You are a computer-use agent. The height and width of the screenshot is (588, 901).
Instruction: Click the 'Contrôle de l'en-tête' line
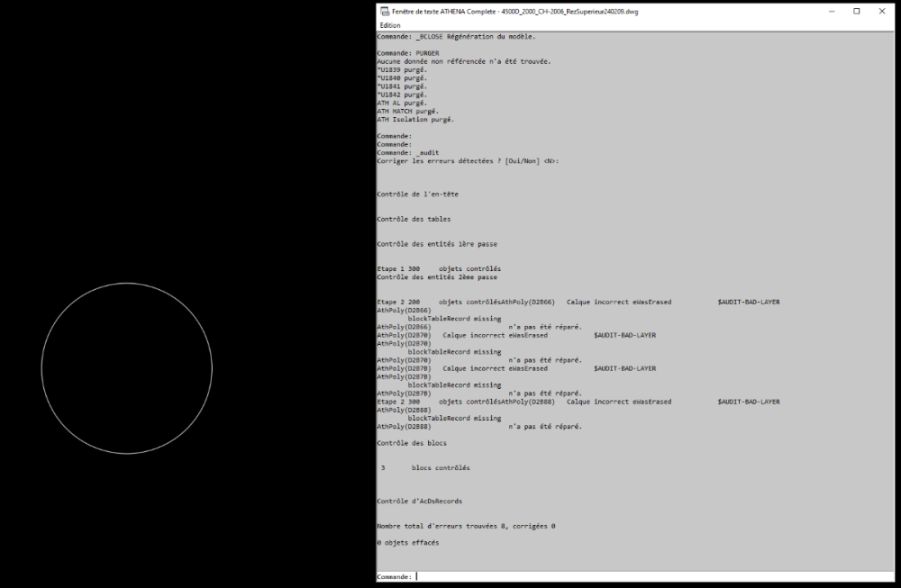coord(418,194)
